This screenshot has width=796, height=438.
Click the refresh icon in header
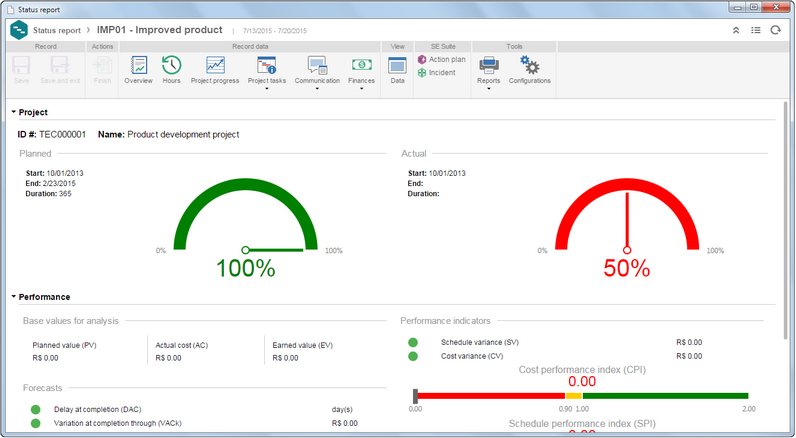click(x=775, y=30)
